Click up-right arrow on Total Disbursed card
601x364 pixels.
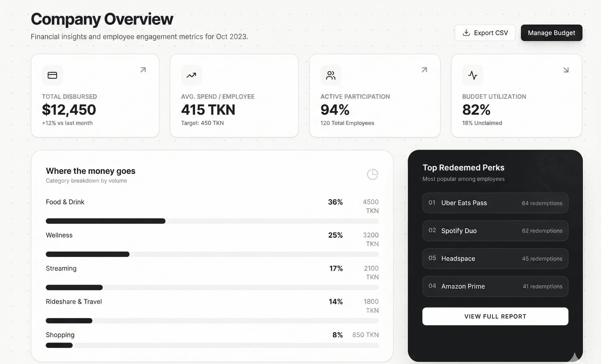tap(143, 70)
